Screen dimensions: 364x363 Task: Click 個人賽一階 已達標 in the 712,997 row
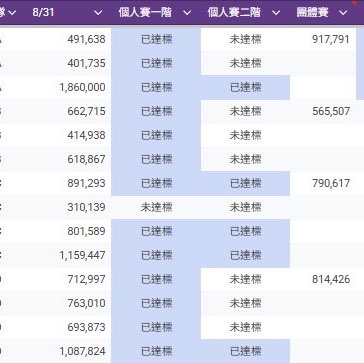click(x=156, y=279)
